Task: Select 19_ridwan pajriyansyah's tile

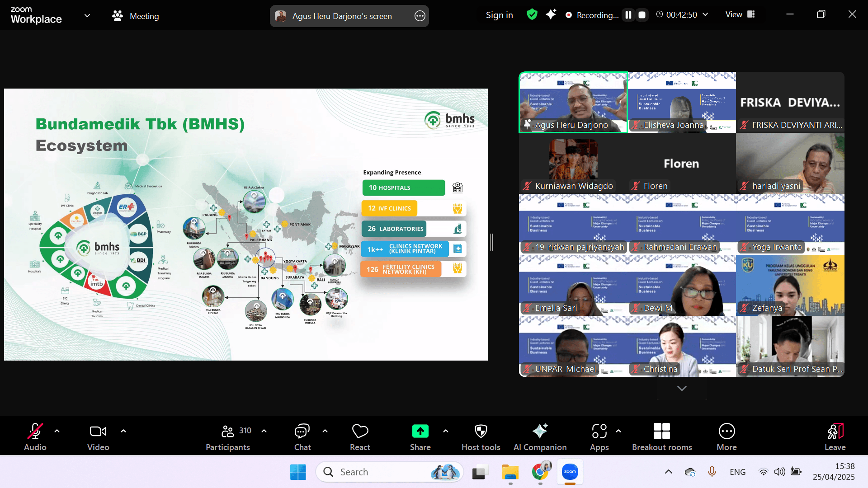Action: click(573, 225)
